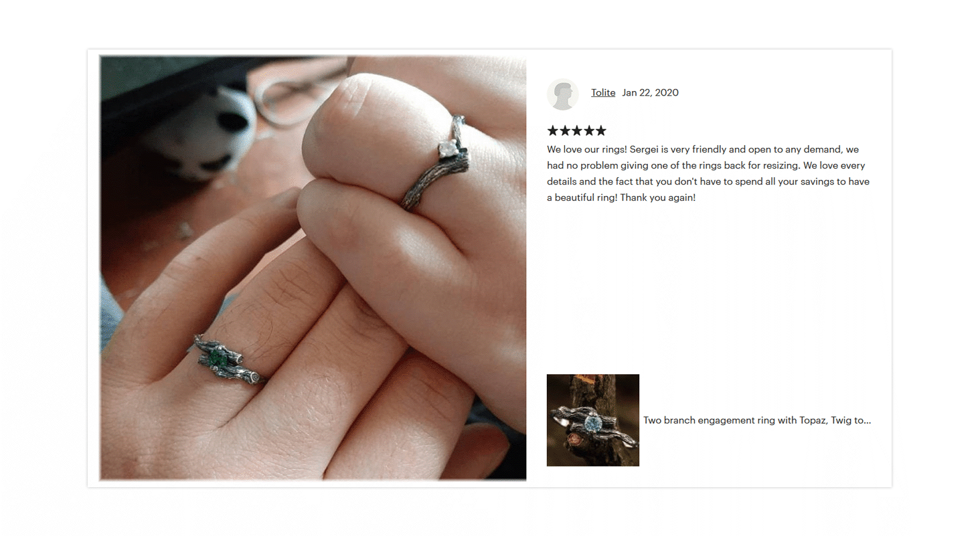Open the Tolite reviewer profile link
The width and height of the screenshot is (980, 536).
[x=603, y=92]
